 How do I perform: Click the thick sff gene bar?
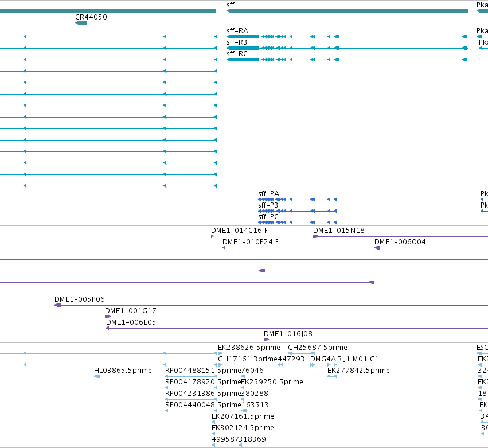tap(347, 11)
